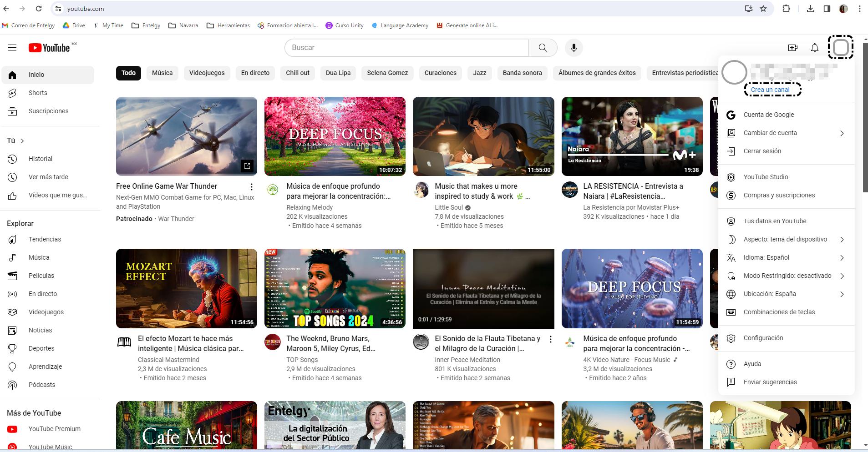The width and height of the screenshot is (868, 452).
Task: Open the YouTube hamburger guide menu
Action: (x=12, y=48)
